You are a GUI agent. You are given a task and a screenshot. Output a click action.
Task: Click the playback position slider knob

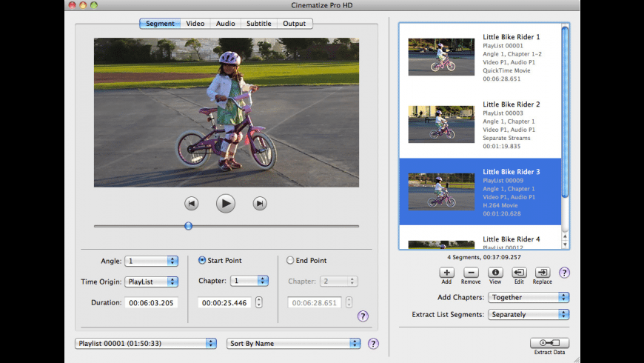pyautogui.click(x=188, y=226)
